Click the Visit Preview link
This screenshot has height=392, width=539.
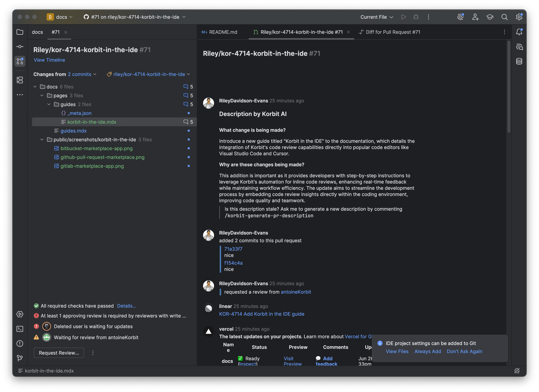coord(293,361)
